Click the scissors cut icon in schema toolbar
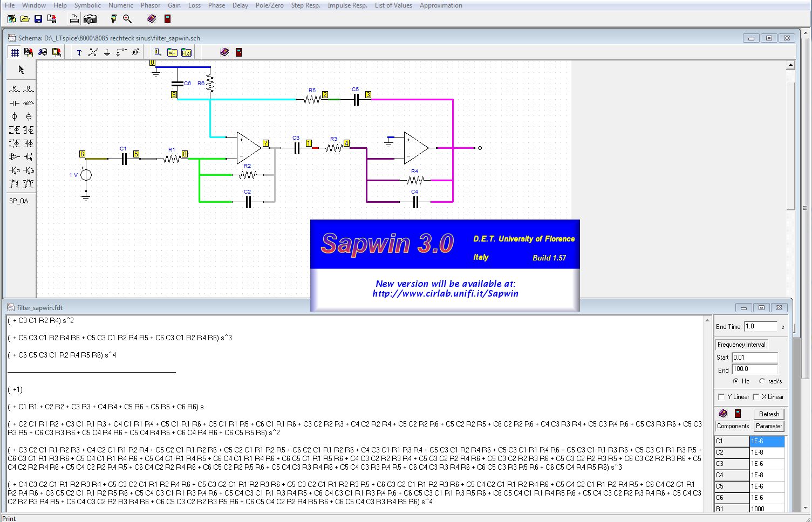Viewport: 812px width, 522px height. pyautogui.click(x=43, y=52)
